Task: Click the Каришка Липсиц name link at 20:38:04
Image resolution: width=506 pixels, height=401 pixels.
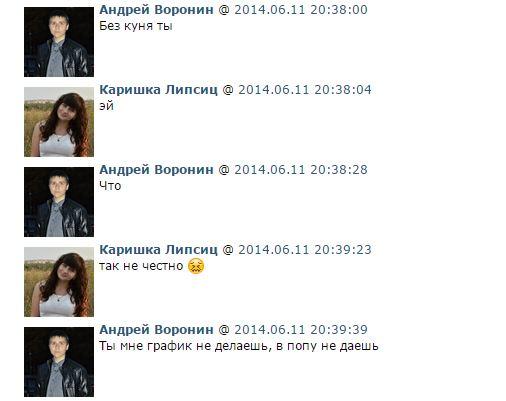Action: click(x=158, y=90)
